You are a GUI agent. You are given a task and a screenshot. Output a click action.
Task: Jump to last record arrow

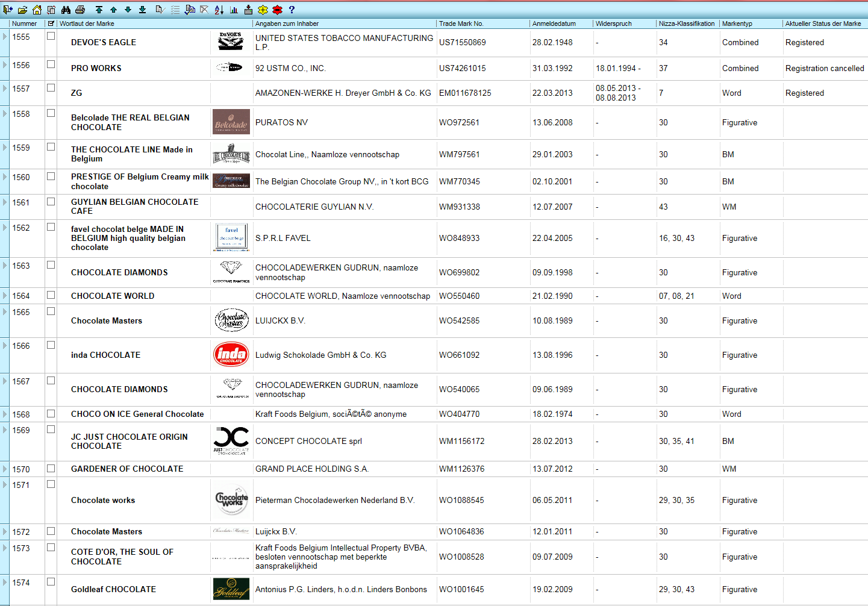(x=142, y=10)
